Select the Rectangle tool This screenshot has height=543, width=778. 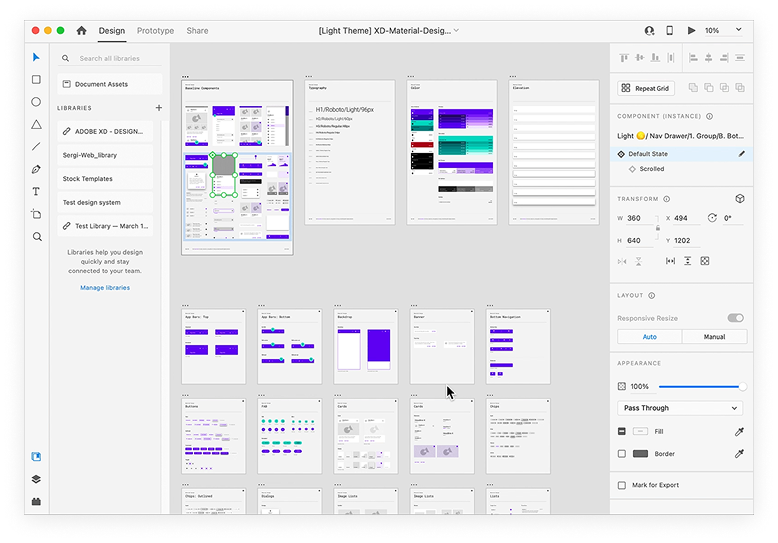[x=37, y=80]
